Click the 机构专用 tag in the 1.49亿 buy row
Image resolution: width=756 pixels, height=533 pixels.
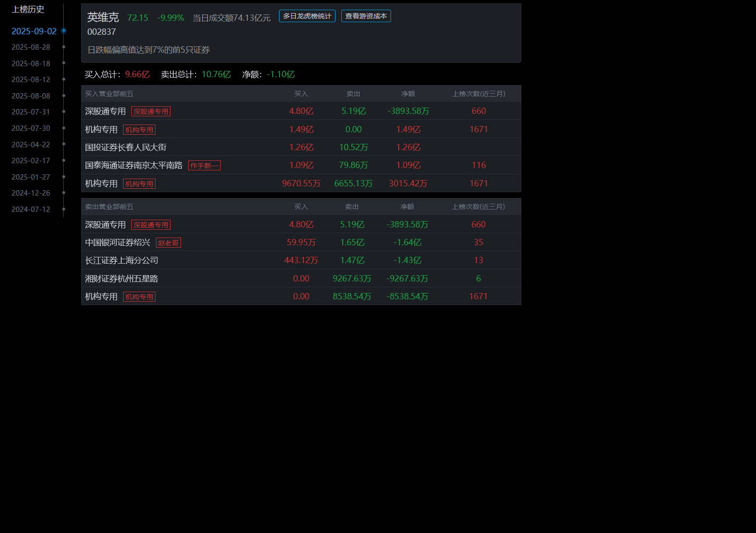[139, 130]
